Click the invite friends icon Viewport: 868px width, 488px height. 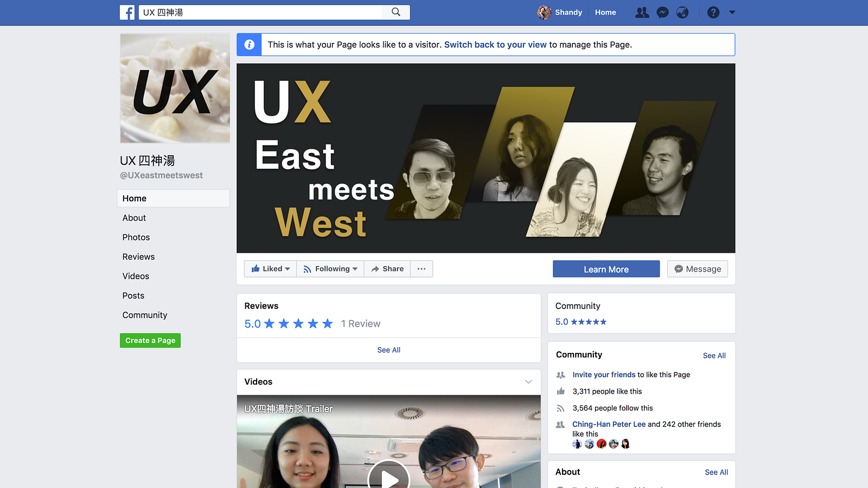561,375
